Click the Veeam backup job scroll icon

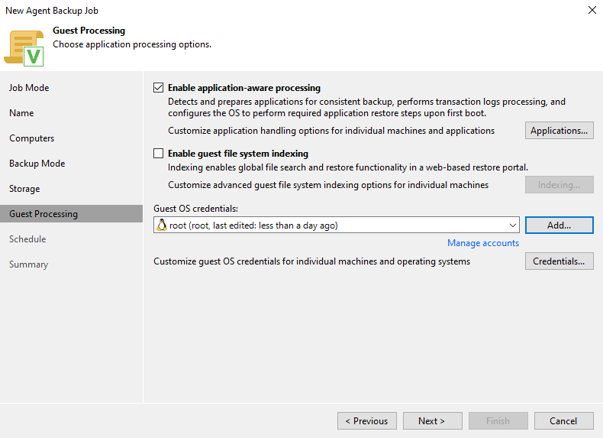(24, 48)
